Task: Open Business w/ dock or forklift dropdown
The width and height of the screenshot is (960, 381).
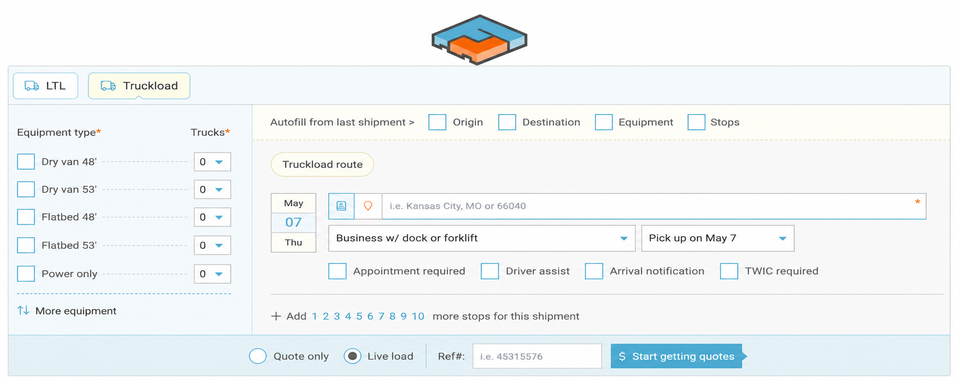Action: pos(482,238)
